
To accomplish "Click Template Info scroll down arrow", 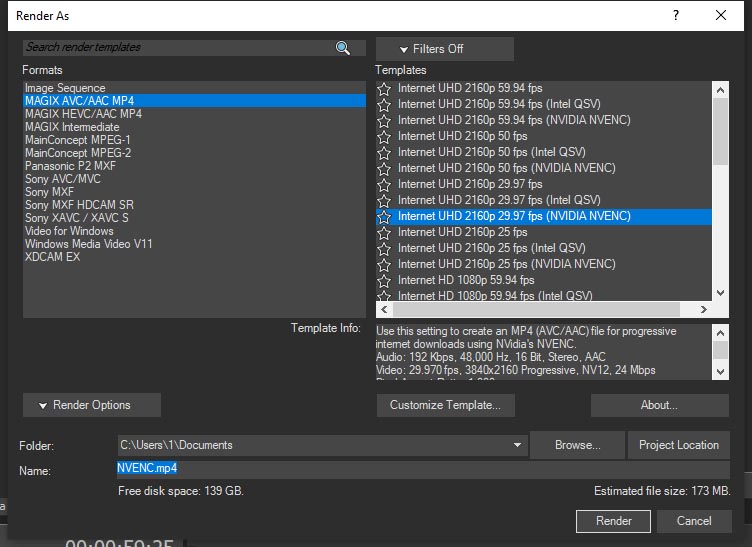I will coord(720,372).
